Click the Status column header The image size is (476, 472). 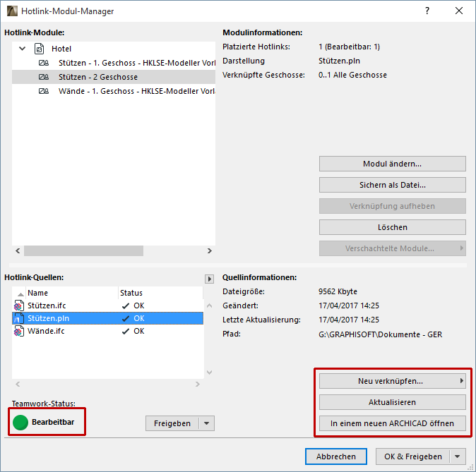tap(160, 293)
